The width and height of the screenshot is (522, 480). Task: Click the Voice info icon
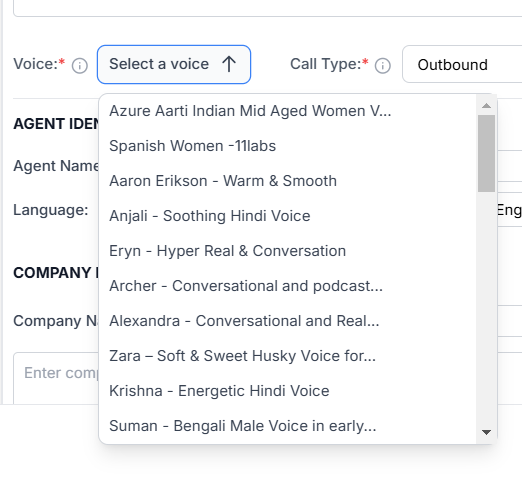80,65
